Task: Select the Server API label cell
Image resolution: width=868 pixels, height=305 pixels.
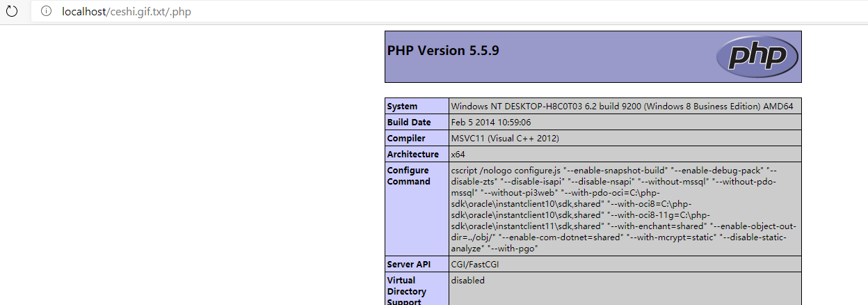Action: (417, 264)
